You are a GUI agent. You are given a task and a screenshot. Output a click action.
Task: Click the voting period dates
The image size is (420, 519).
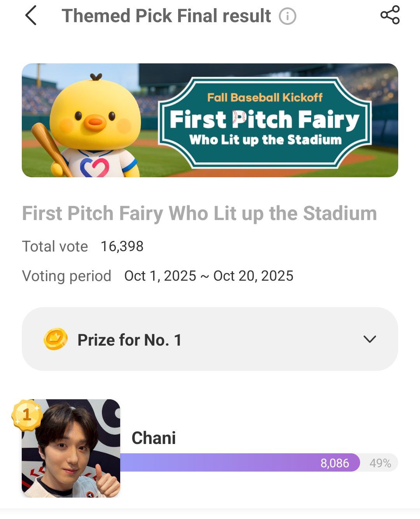coord(208,276)
